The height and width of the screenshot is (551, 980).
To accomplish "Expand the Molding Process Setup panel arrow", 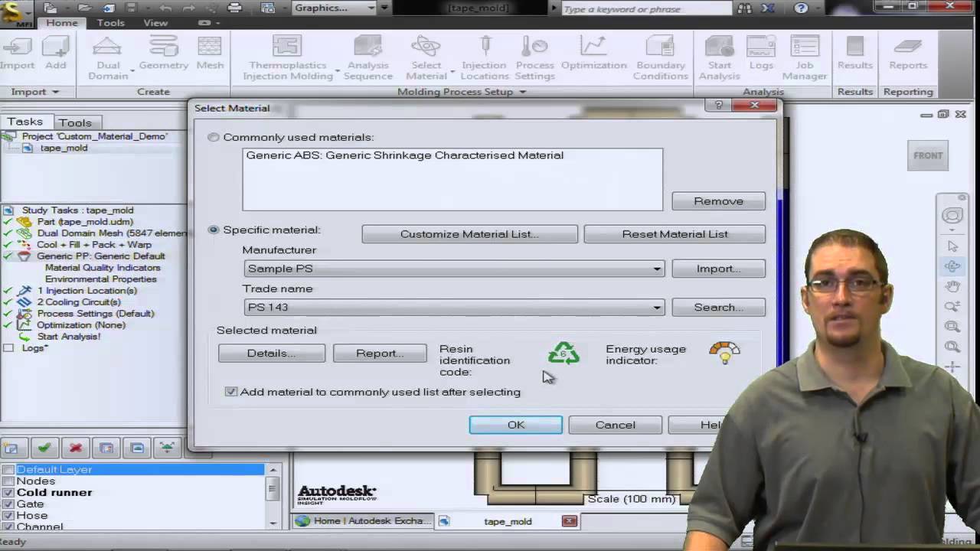I will [523, 92].
